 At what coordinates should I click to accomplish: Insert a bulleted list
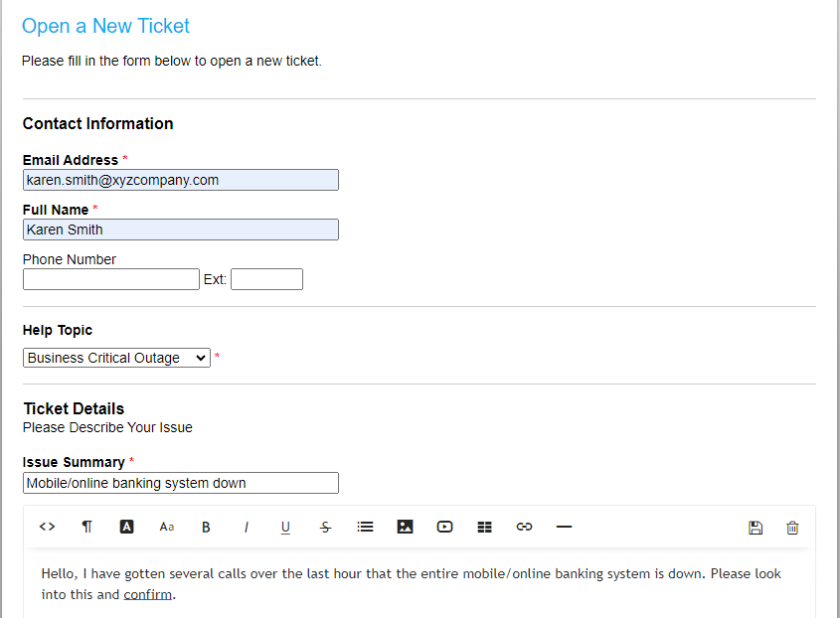[x=365, y=527]
